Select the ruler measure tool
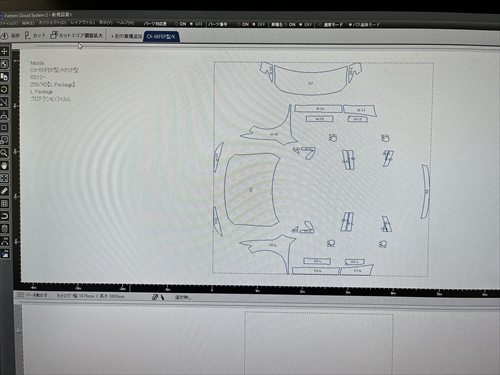The width and height of the screenshot is (500, 375). pyautogui.click(x=4, y=191)
